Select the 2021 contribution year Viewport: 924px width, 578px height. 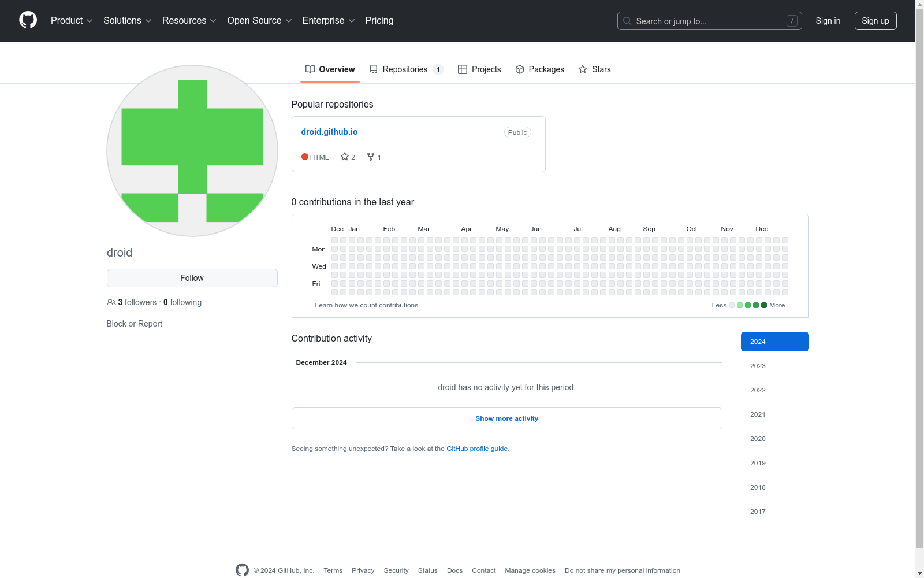tap(775, 414)
